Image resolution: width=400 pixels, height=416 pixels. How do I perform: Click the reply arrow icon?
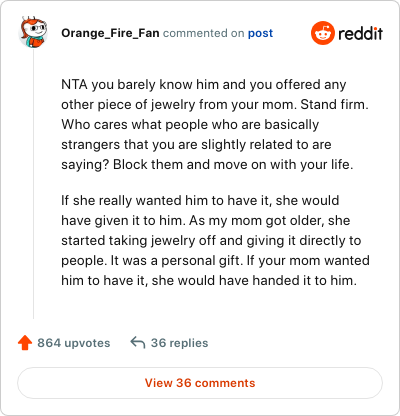point(138,342)
